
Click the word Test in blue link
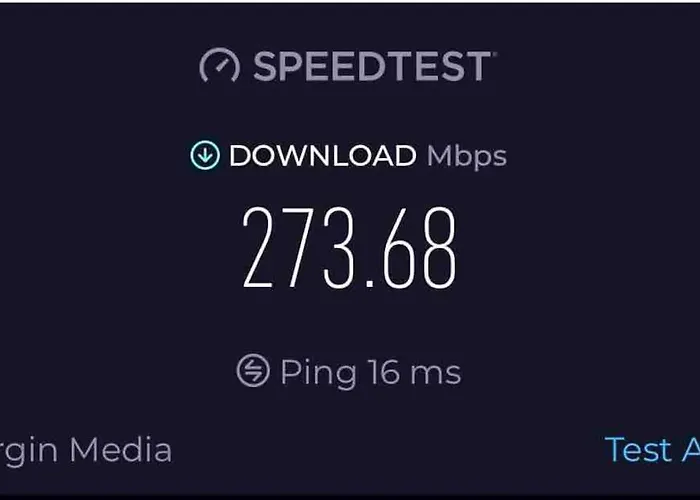point(638,450)
